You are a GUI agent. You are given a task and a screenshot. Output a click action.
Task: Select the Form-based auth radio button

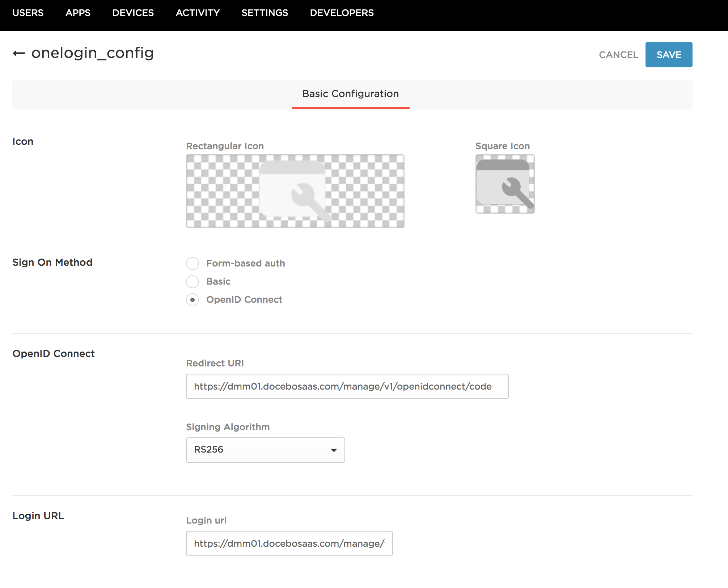pos(192,264)
